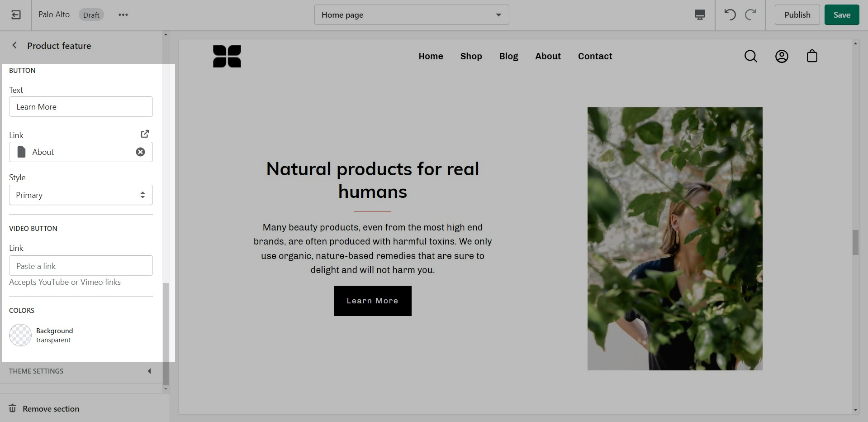Switch to desktop preview icon

(700, 15)
